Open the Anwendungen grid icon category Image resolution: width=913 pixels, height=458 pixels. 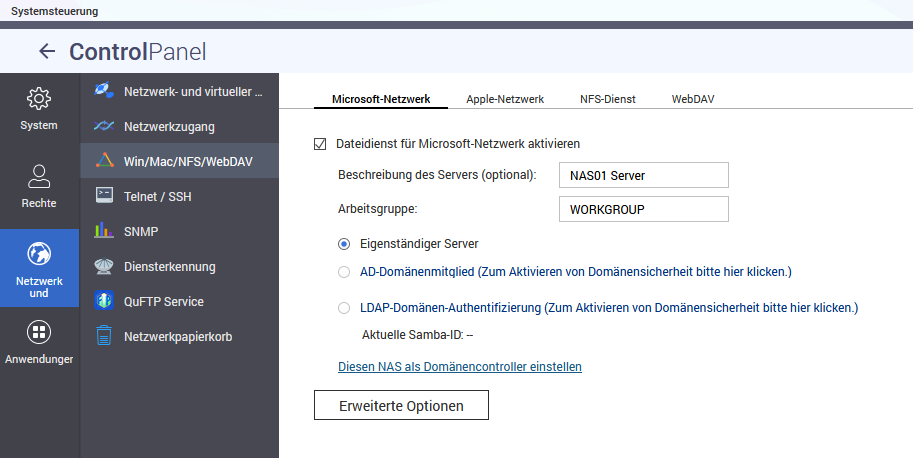point(39,332)
